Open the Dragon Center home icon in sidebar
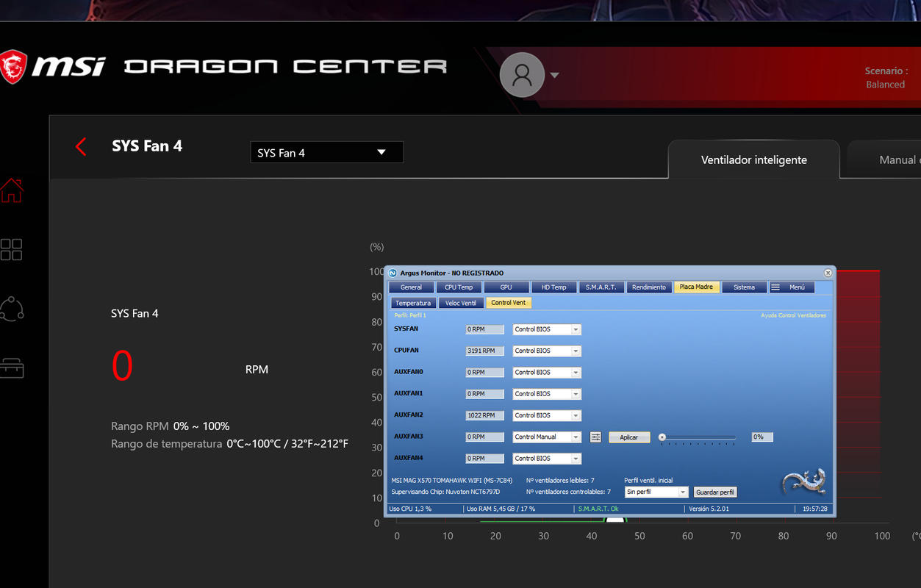This screenshot has width=921, height=588. pyautogui.click(x=11, y=190)
